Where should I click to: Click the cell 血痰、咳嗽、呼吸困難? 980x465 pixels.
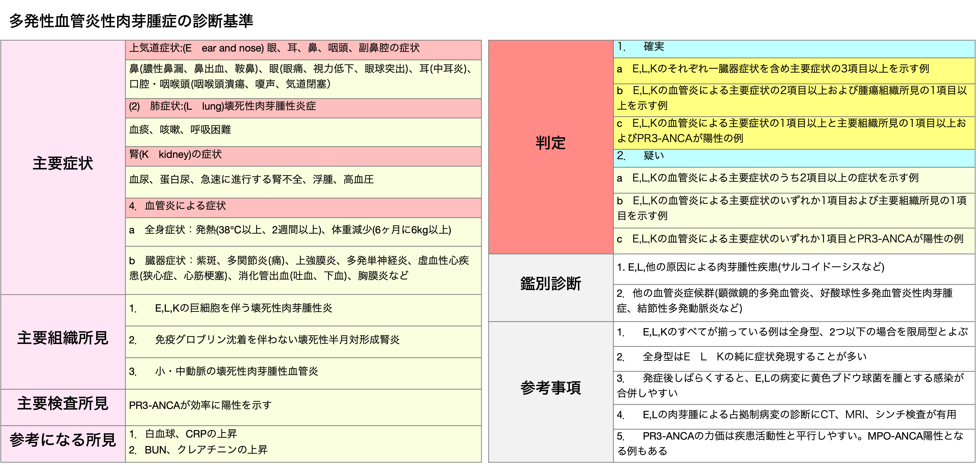pos(303,132)
